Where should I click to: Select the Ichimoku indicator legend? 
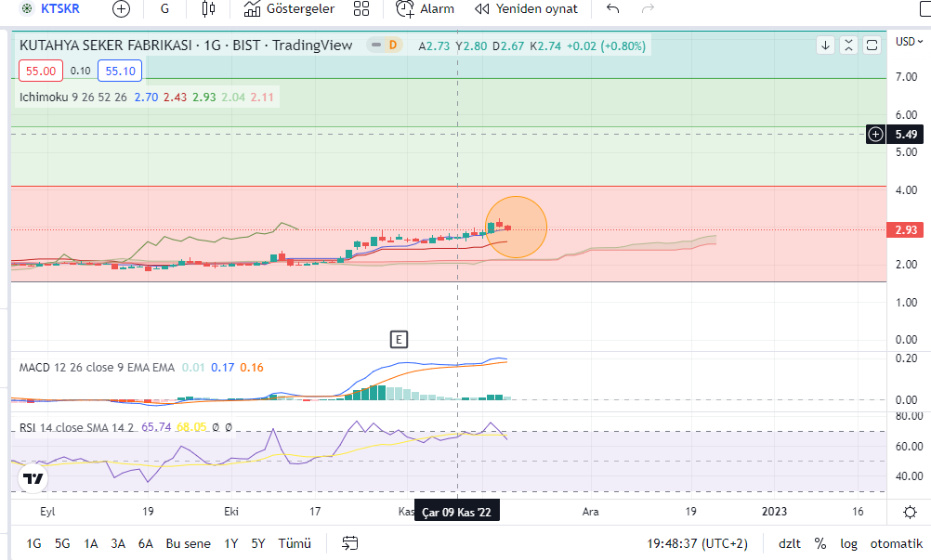pyautogui.click(x=73, y=98)
